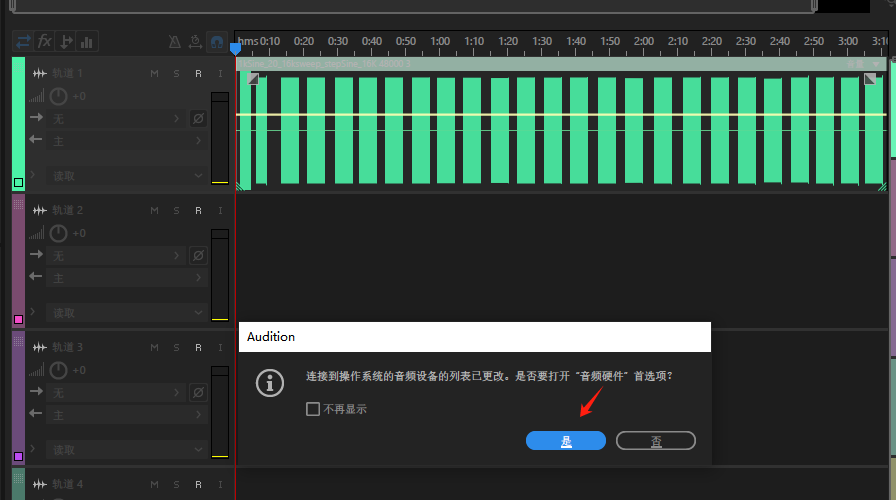Toggle polarity reverse on 轨道 3
The image size is (896, 500).
(198, 393)
